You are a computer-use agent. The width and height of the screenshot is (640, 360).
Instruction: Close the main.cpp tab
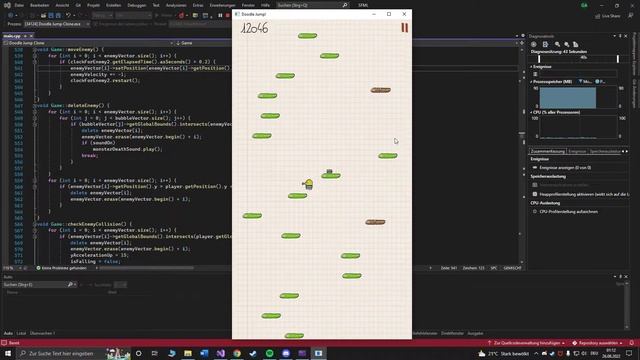click(x=31, y=36)
